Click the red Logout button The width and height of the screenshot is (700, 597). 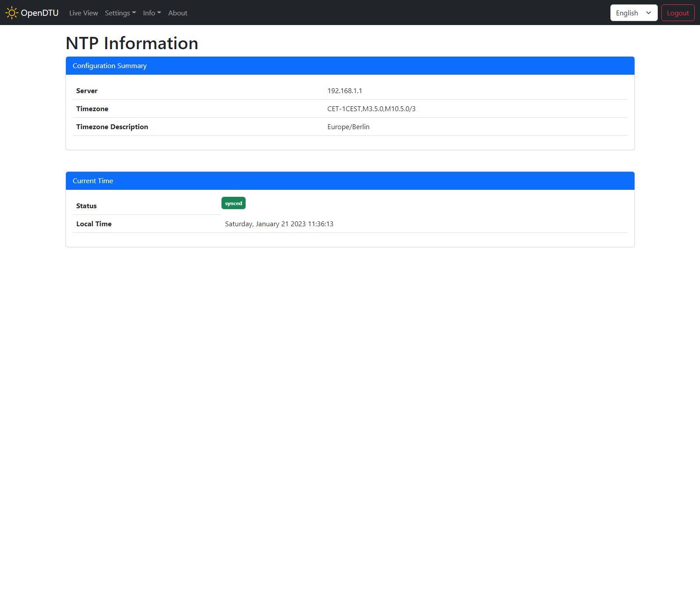[x=678, y=13]
